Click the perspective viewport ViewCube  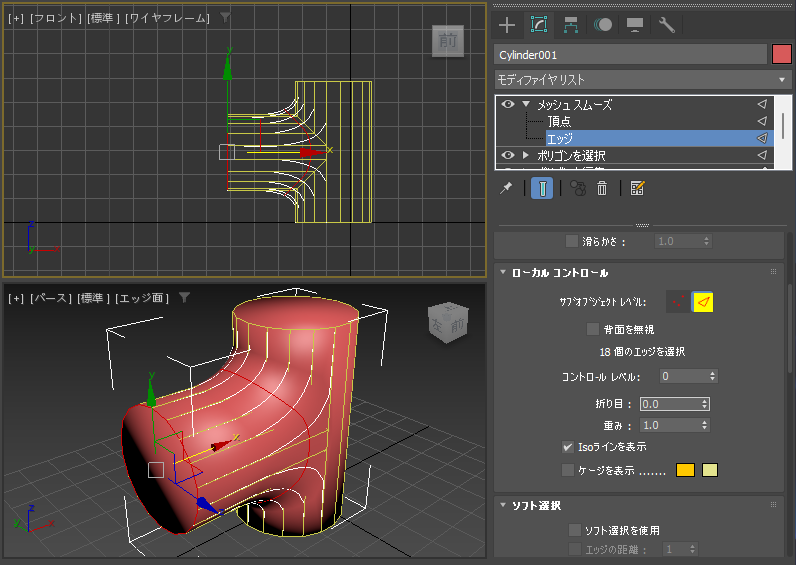point(448,322)
